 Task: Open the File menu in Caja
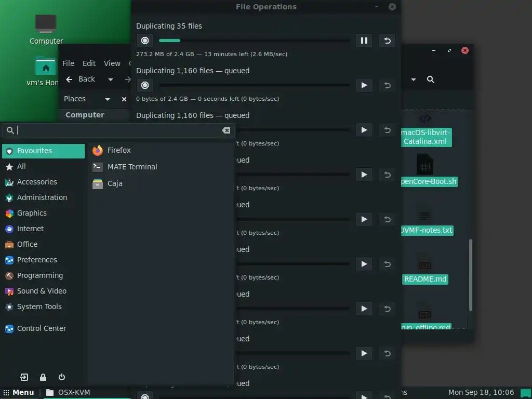click(x=68, y=63)
